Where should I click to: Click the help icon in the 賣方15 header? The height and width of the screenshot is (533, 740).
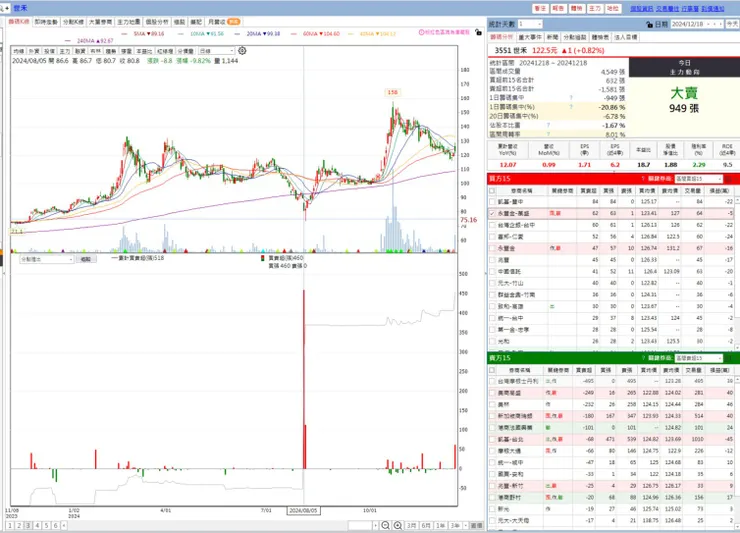coord(643,358)
